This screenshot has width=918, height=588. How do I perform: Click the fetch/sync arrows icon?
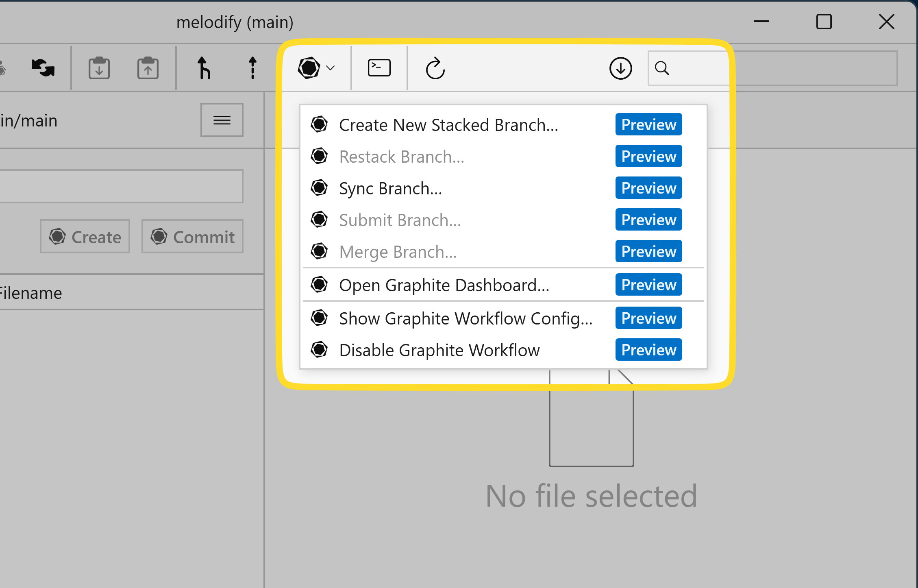click(x=42, y=68)
